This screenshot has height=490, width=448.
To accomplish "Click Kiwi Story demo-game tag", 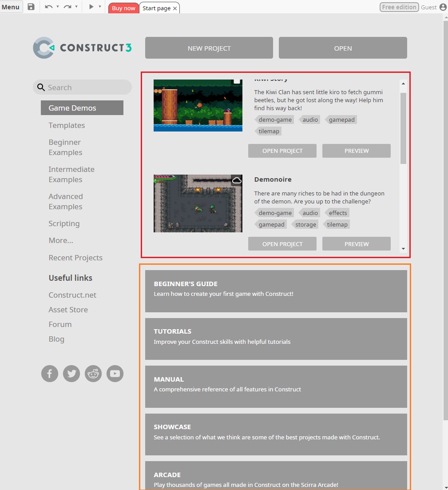I will (274, 120).
